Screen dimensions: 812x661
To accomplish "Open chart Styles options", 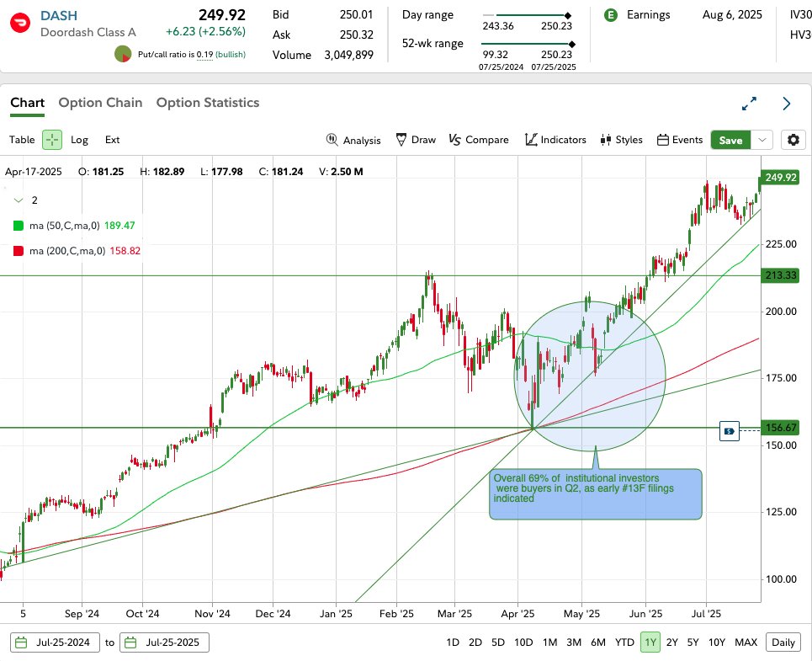I will pyautogui.click(x=621, y=140).
